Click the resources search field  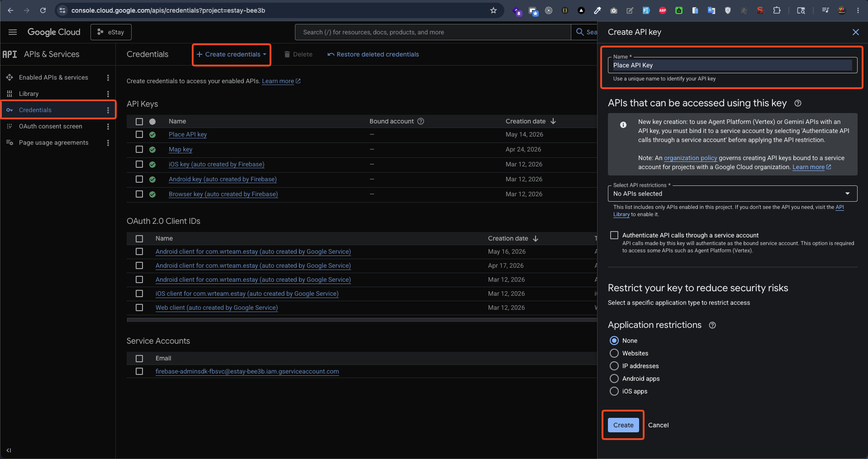coord(433,32)
